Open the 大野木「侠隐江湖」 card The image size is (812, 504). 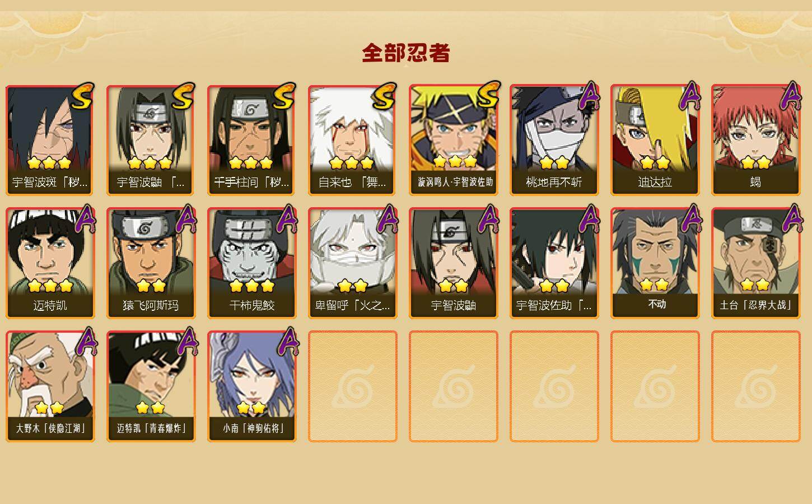pyautogui.click(x=50, y=386)
